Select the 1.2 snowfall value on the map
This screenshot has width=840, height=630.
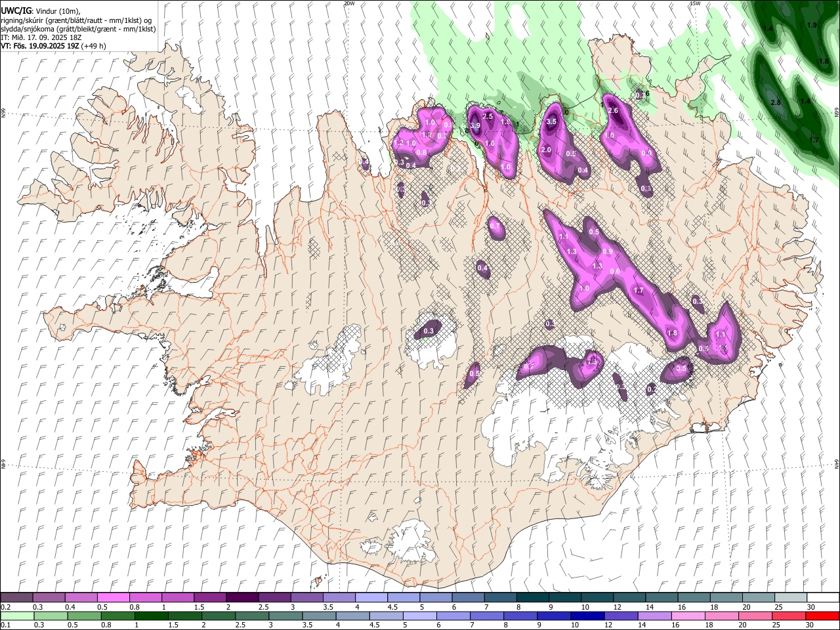click(399, 143)
